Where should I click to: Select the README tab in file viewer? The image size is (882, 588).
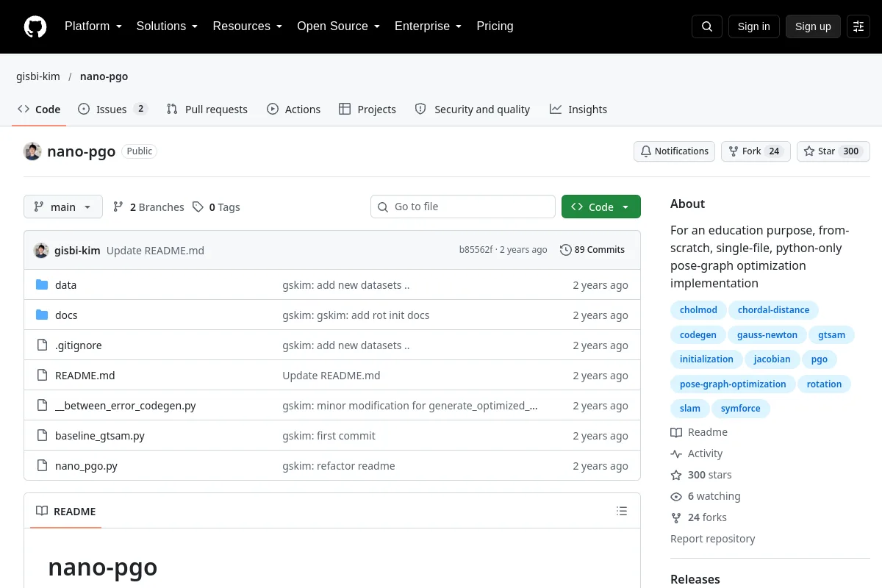pyautogui.click(x=66, y=511)
